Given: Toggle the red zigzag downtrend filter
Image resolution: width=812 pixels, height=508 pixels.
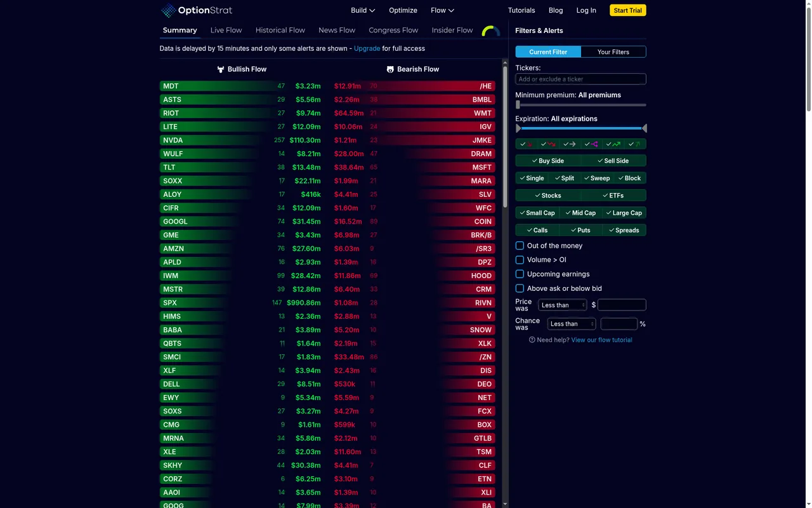Looking at the screenshot, I should (x=548, y=144).
